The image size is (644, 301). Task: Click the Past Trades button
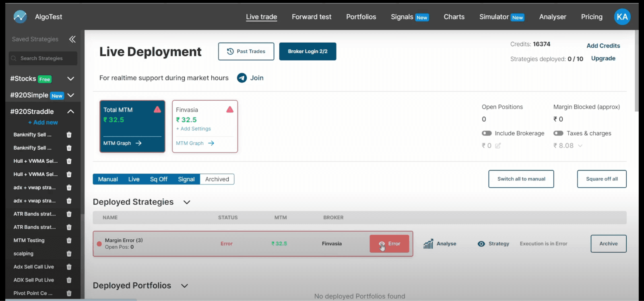click(246, 52)
